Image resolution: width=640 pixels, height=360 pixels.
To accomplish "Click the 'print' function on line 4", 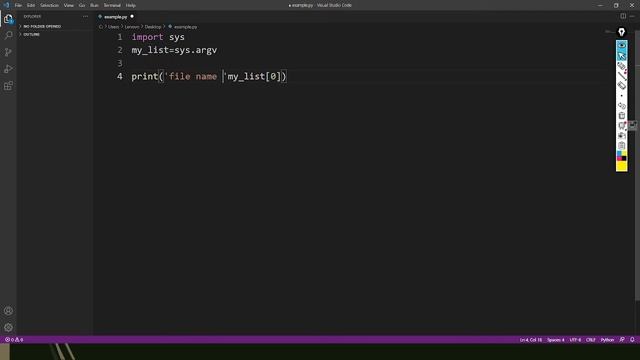I will click(144, 76).
